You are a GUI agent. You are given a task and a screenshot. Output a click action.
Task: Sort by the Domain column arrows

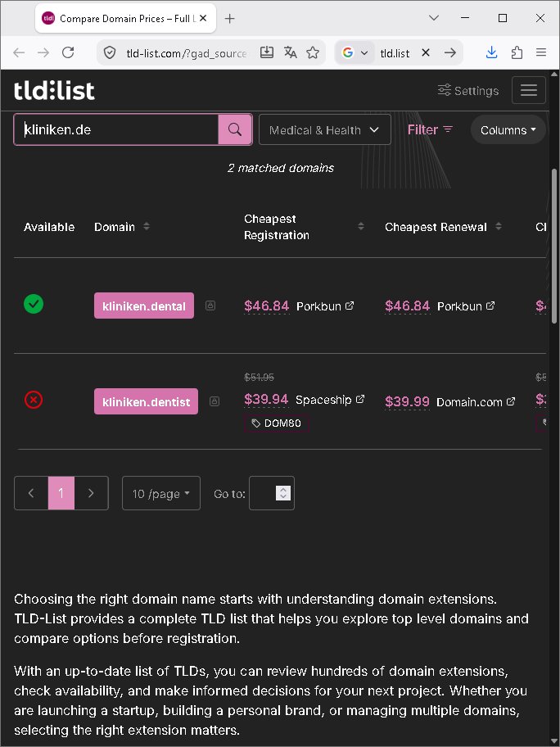coord(147,226)
